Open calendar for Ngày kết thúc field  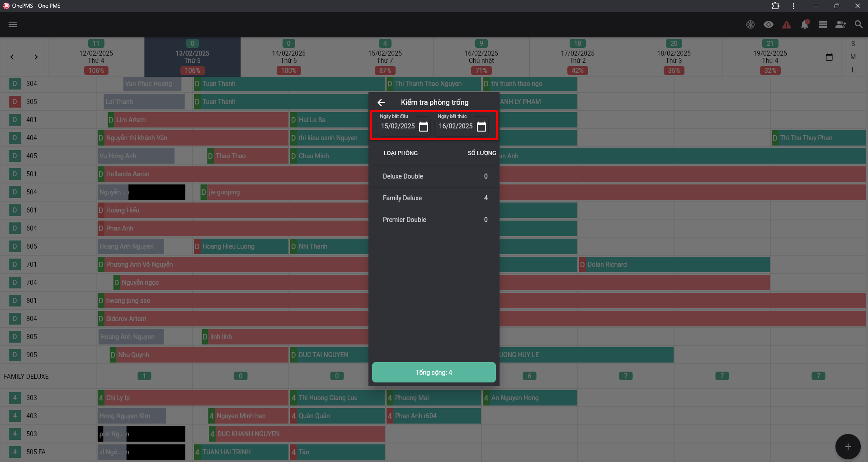481,127
